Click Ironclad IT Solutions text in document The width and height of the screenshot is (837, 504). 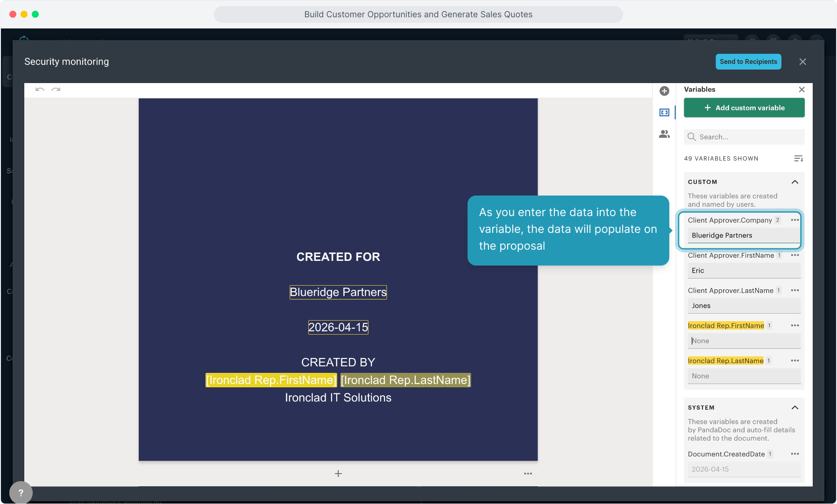click(x=338, y=398)
